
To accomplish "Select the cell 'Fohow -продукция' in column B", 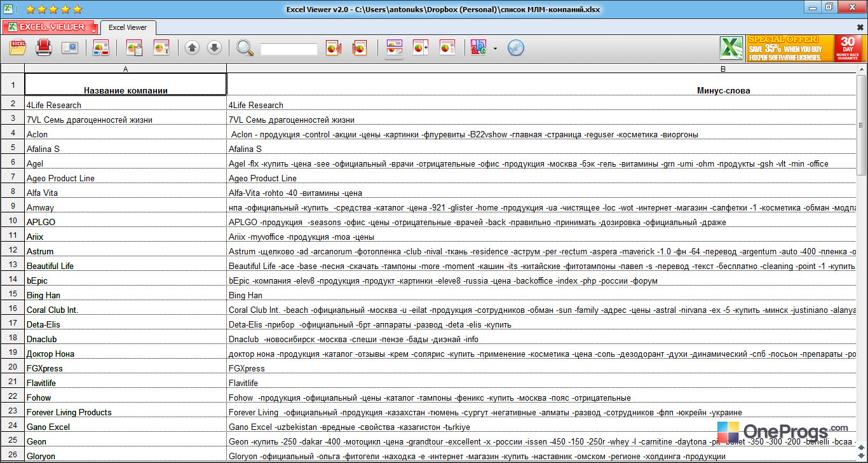I will [x=541, y=396].
